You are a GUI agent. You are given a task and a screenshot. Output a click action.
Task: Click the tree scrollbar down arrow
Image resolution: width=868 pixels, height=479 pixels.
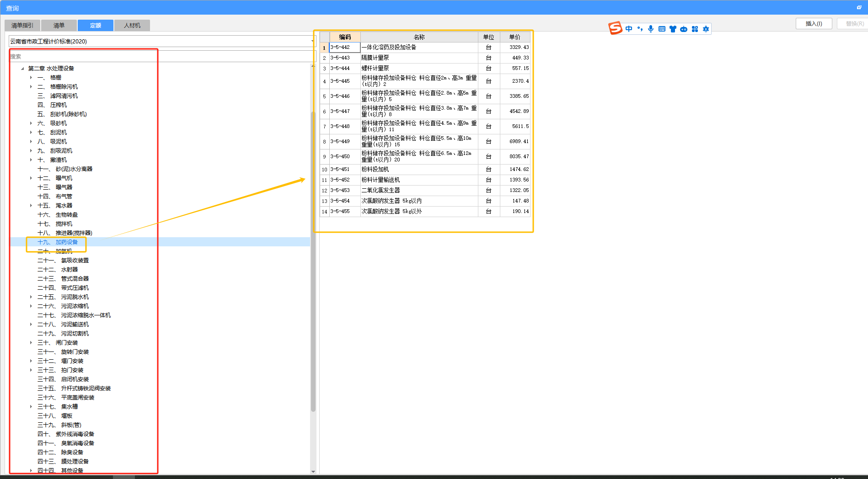tap(313, 471)
